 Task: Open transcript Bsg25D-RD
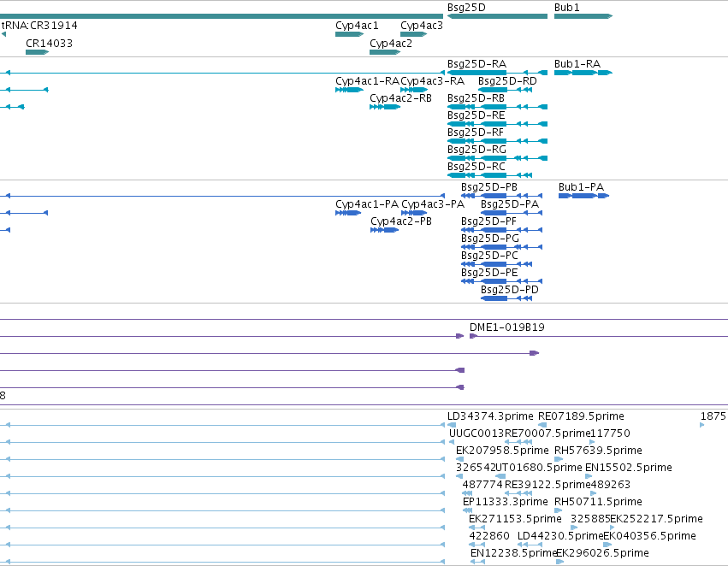[x=505, y=90]
